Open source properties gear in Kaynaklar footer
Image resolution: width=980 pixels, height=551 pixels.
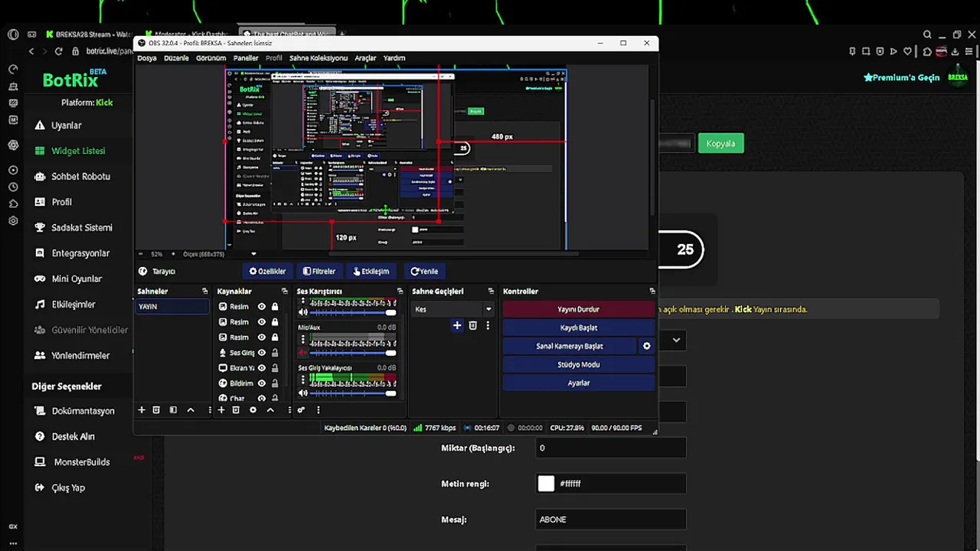pyautogui.click(x=253, y=410)
